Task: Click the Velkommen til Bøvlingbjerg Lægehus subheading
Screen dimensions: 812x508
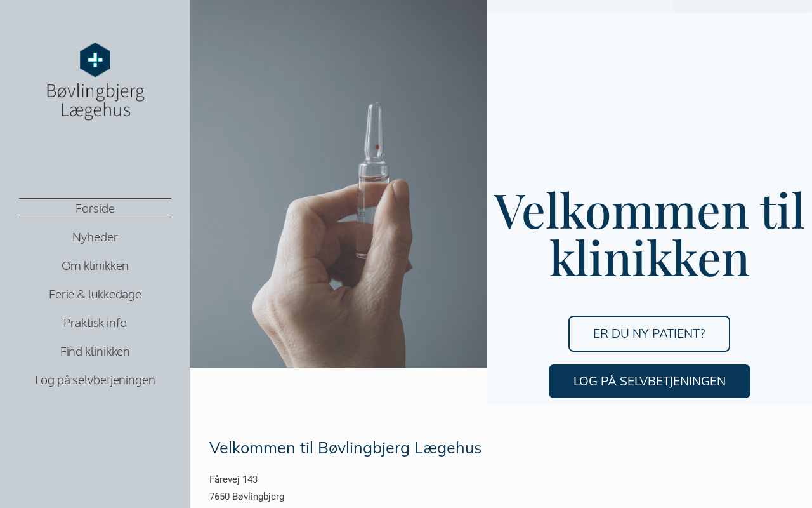Action: (345, 448)
